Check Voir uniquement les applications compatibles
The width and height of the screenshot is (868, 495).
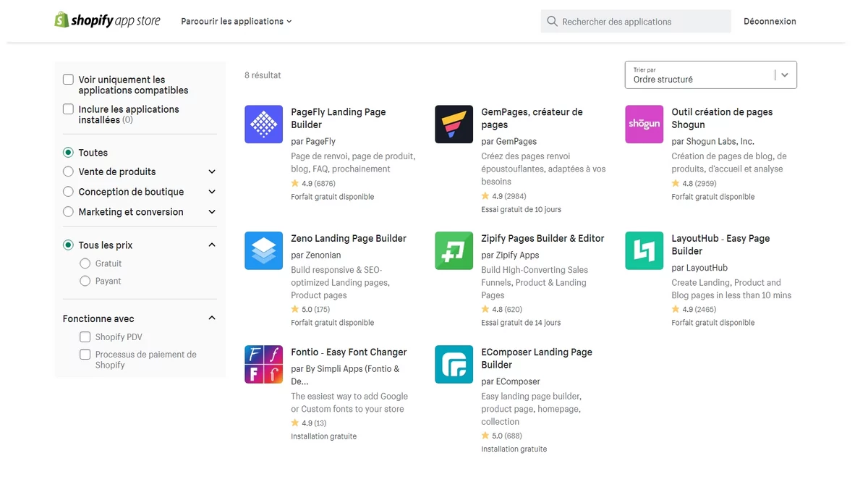[x=68, y=80]
